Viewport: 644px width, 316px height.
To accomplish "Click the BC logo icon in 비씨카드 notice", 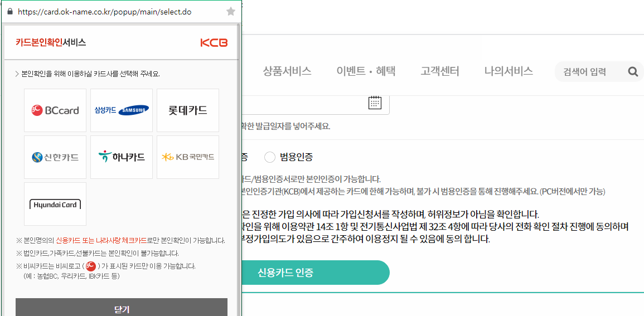I will tap(91, 266).
